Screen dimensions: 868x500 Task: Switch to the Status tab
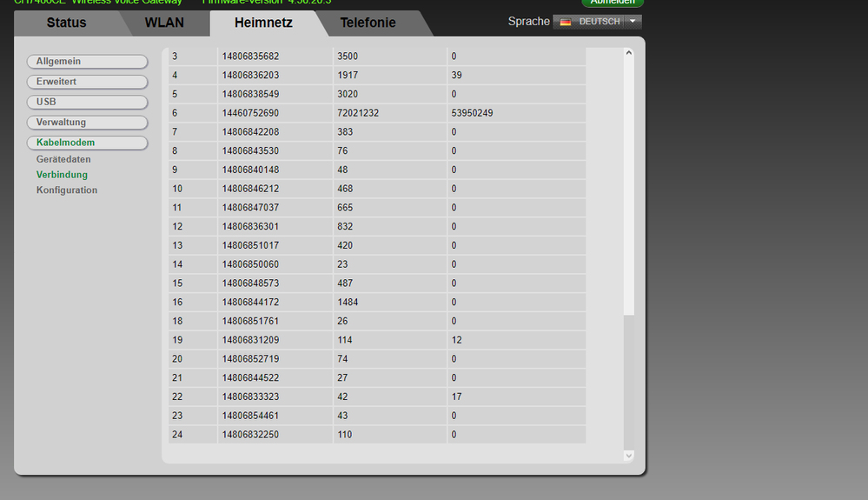[x=66, y=23]
